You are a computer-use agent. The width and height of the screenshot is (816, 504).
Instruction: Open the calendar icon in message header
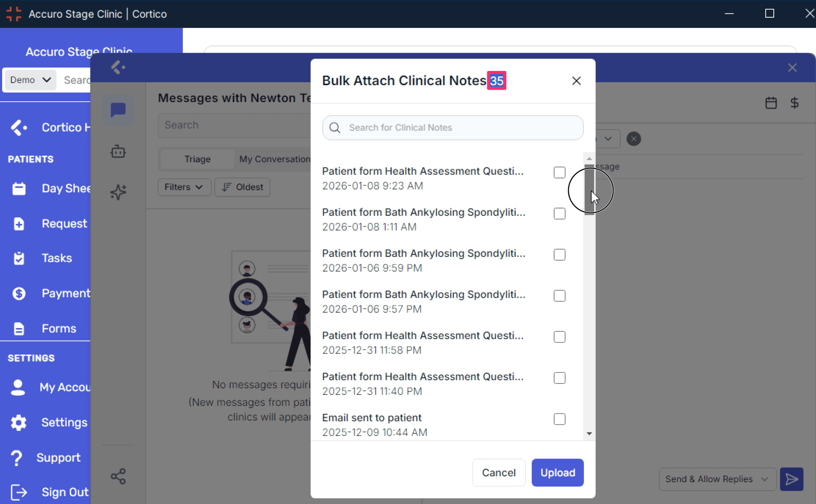(x=771, y=103)
